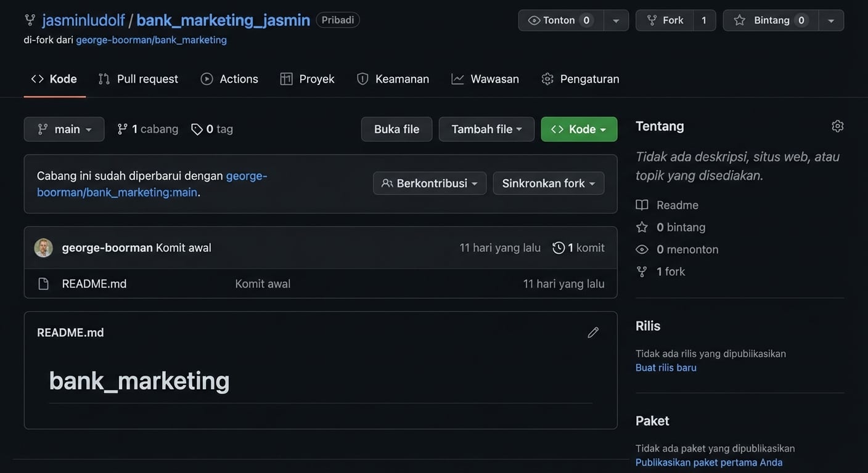Click the Buka file button

point(396,129)
